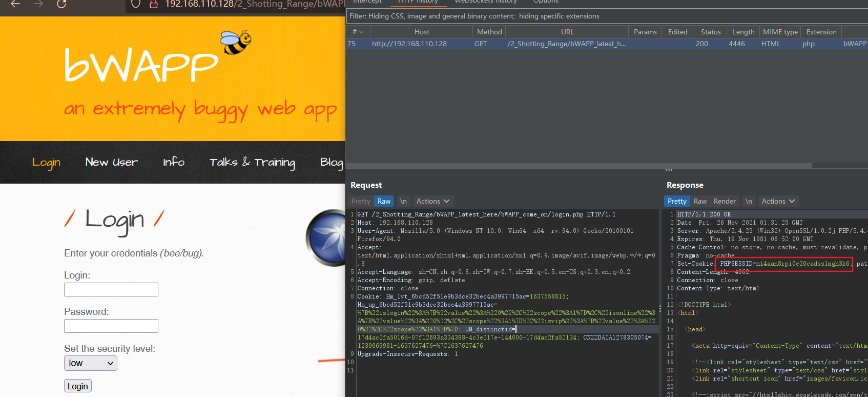Viewport: 868px width, 397px height.
Task: Switch Request view to Pretty tab
Action: click(361, 201)
